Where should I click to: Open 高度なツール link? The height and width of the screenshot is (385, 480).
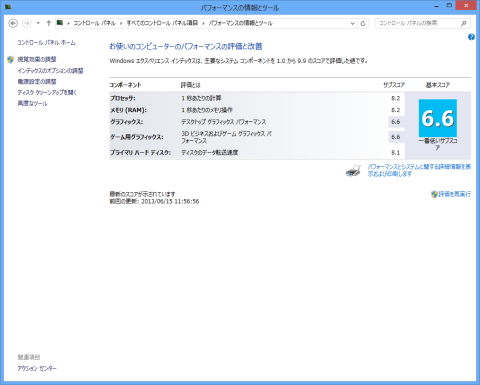pos(32,103)
